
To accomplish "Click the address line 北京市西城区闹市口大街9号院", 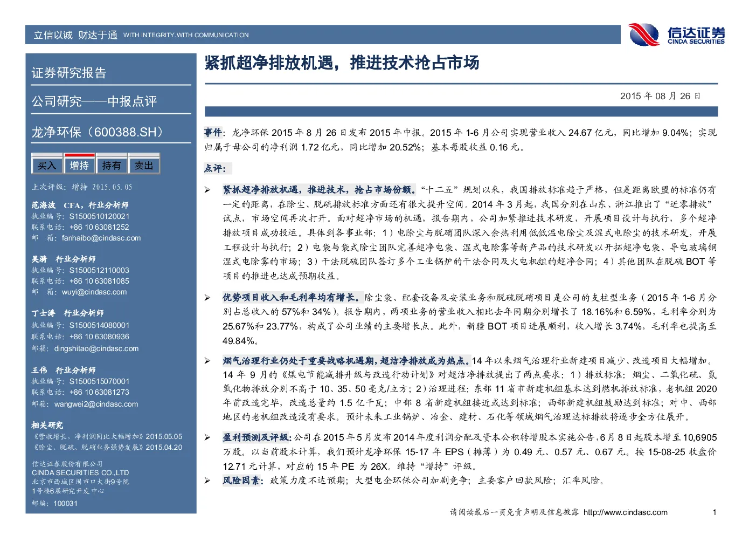I will point(80,482).
